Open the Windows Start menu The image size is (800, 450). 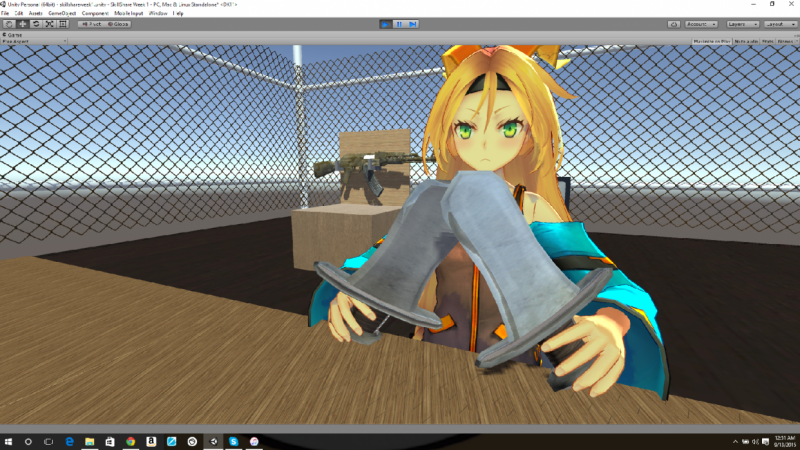(8, 442)
